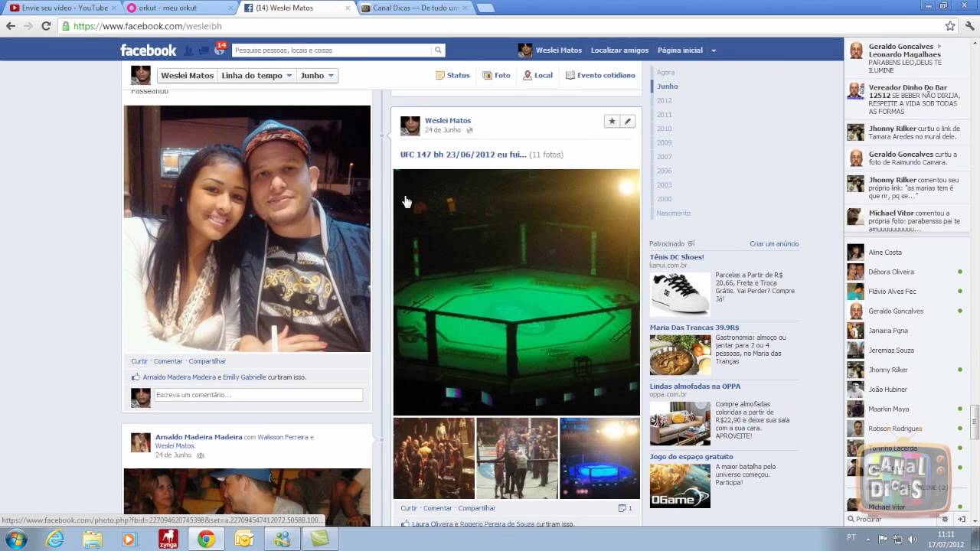
Task: Edit UFC post with pencil button
Action: pyautogui.click(x=628, y=121)
